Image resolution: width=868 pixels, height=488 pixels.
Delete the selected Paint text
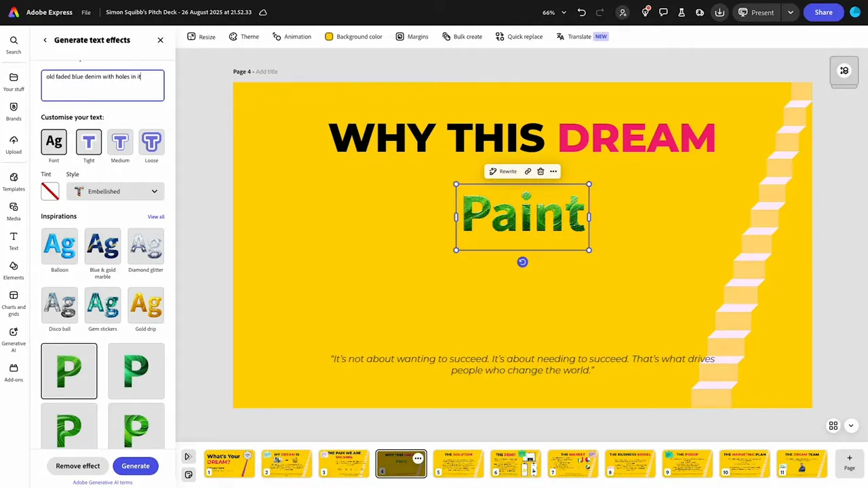[540, 171]
